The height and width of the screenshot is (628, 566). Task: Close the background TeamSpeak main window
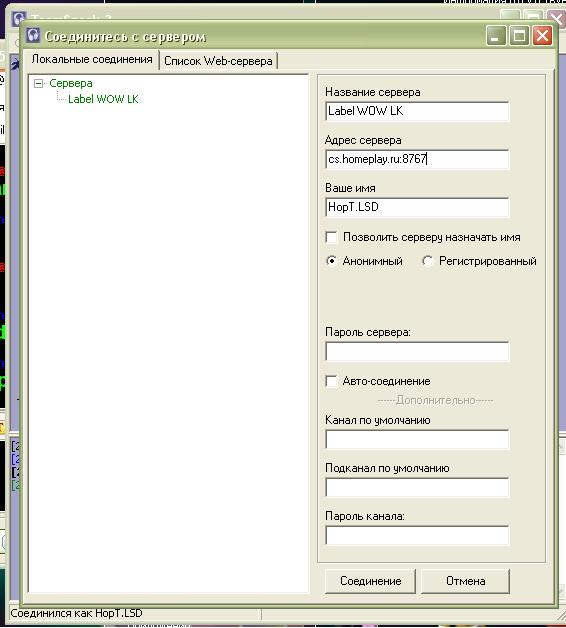tap(557, 17)
